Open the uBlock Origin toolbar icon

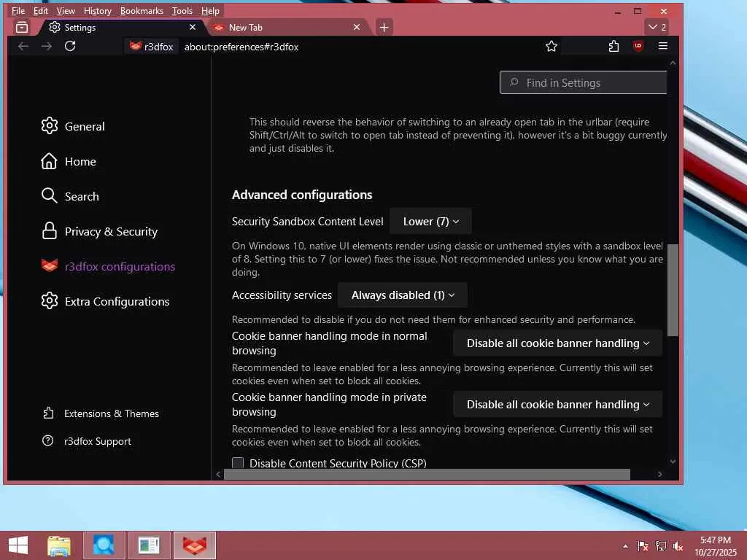[638, 46]
